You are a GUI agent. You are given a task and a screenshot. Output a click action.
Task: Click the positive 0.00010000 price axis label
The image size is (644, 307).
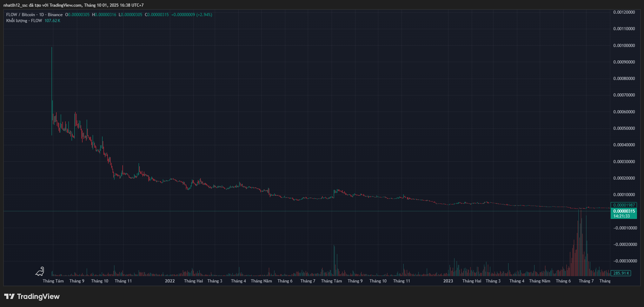pos(624,195)
